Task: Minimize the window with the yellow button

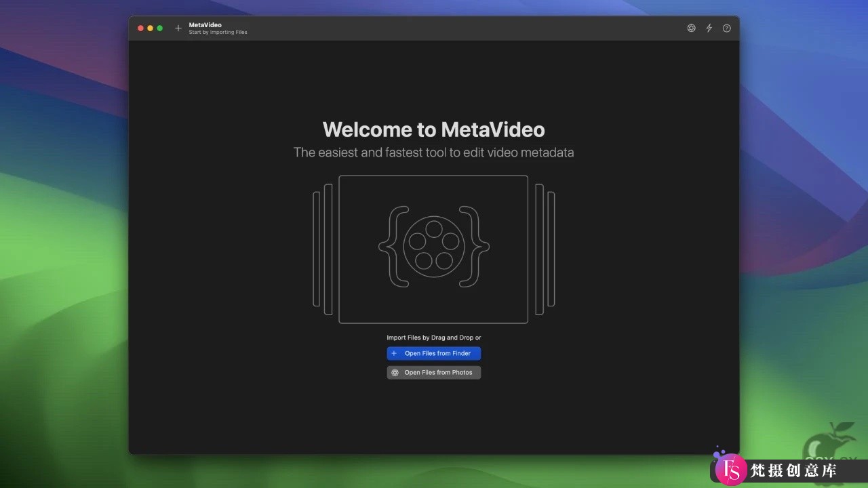Action: (x=151, y=28)
